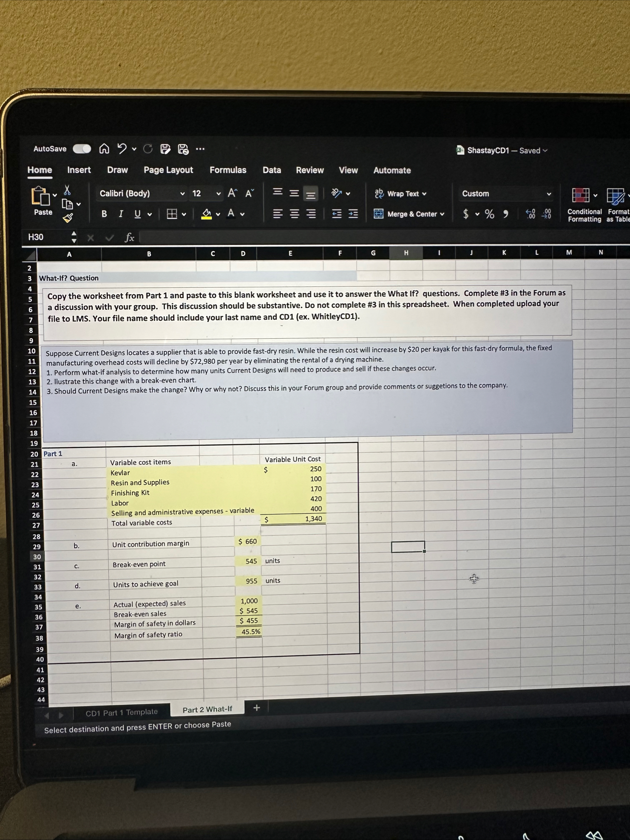Expand the Fill Color palette arrow
The height and width of the screenshot is (840, 630).
[218, 214]
